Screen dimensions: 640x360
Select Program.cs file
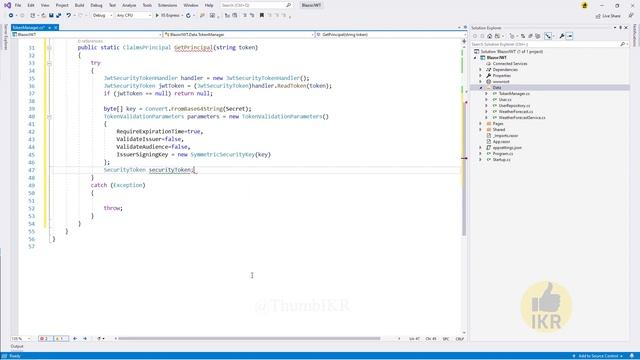502,154
